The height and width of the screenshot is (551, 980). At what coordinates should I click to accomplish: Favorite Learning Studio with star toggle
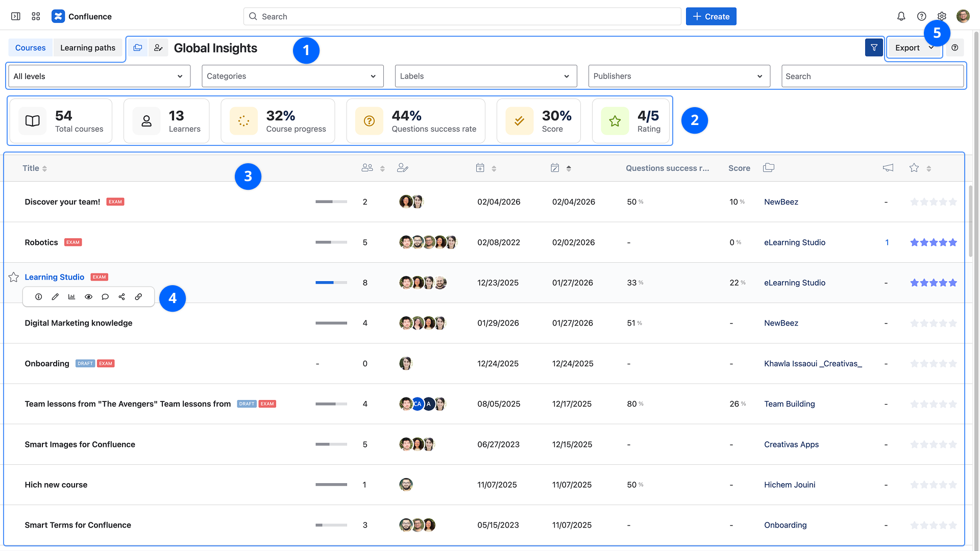pos(14,277)
